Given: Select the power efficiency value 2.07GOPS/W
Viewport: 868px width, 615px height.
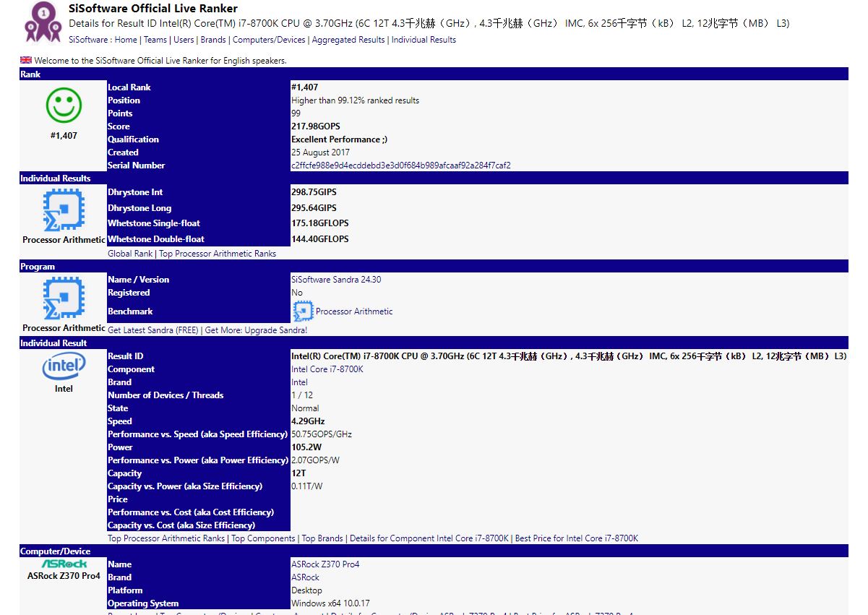Looking at the screenshot, I should click(315, 460).
